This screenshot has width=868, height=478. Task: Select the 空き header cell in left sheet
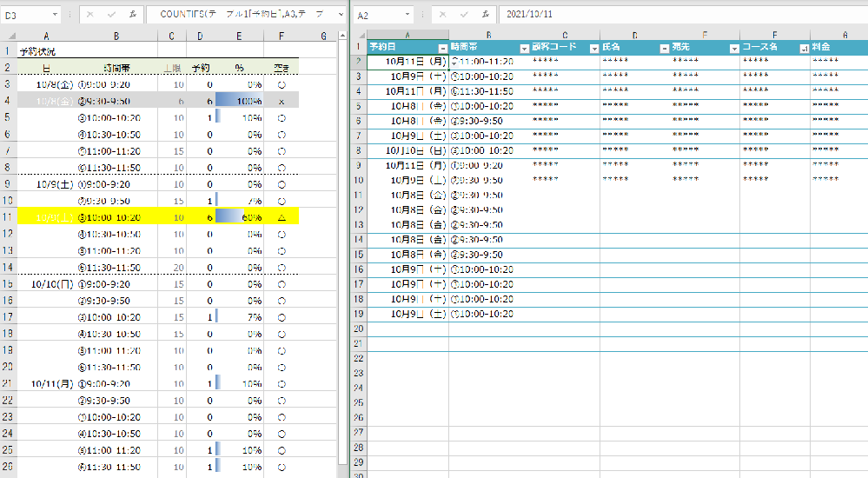pyautogui.click(x=282, y=68)
